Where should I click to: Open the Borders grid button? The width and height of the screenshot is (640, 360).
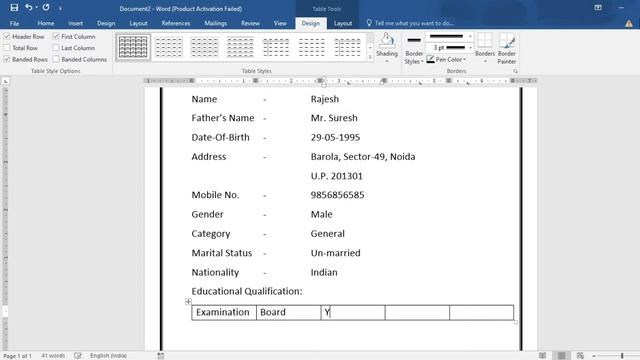[485, 40]
